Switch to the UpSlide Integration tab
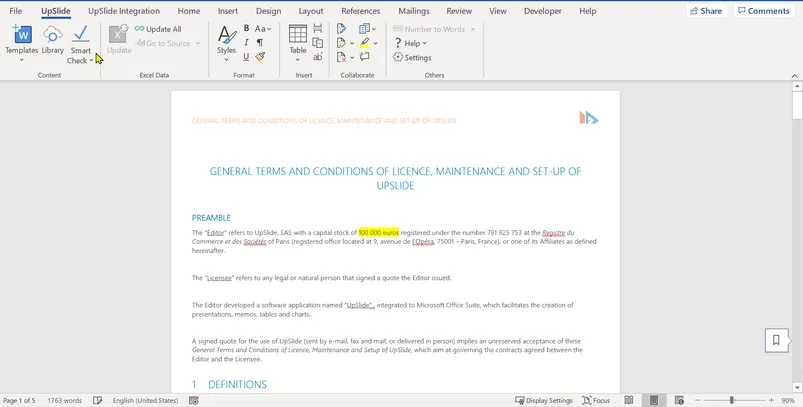Screen dimensions: 803x407 coord(124,11)
